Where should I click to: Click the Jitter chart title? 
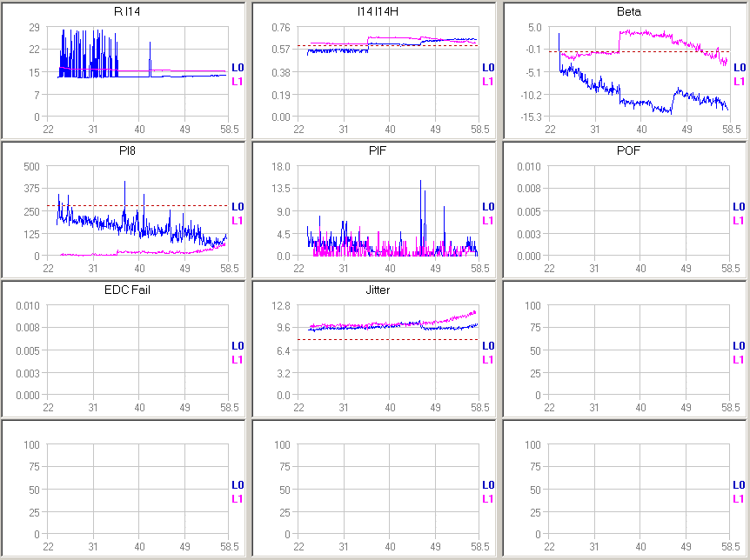[377, 290]
